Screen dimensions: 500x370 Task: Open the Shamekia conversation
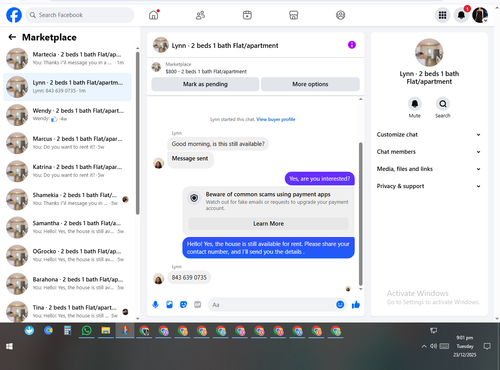coord(67,199)
